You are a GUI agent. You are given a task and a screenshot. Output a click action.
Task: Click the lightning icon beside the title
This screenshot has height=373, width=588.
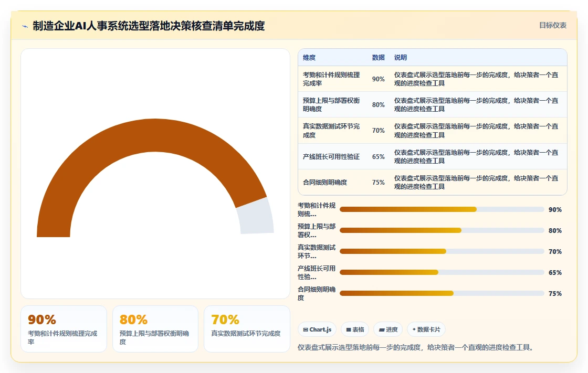25,26
